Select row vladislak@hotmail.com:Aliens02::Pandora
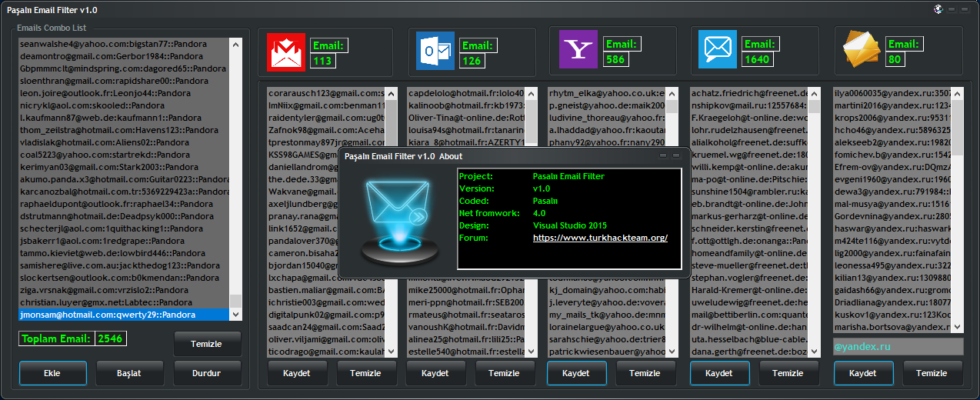This screenshot has width=980, height=400. click(x=125, y=142)
